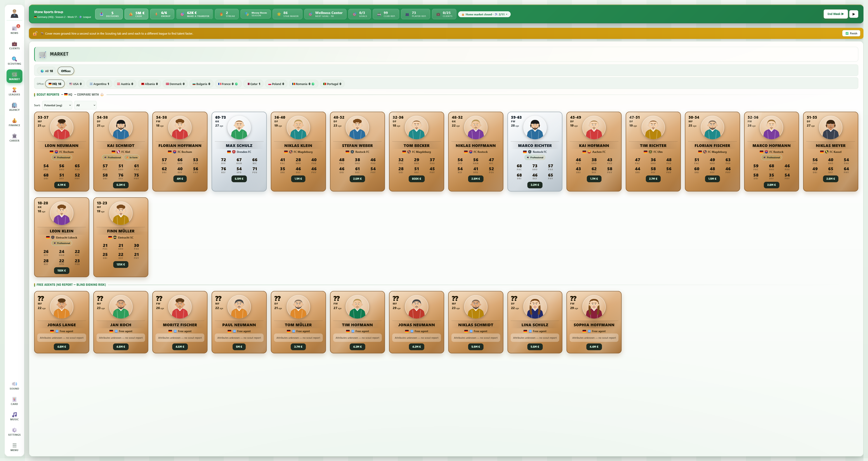Click the play arrow beside End Week
This screenshot has height=461, width=868.
coord(854,14)
